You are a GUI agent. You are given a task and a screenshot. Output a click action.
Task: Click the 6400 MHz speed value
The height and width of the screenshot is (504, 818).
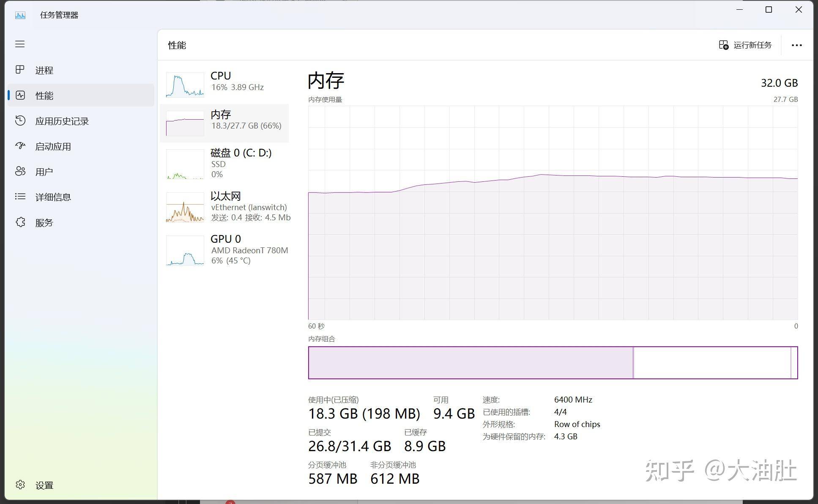(x=573, y=400)
